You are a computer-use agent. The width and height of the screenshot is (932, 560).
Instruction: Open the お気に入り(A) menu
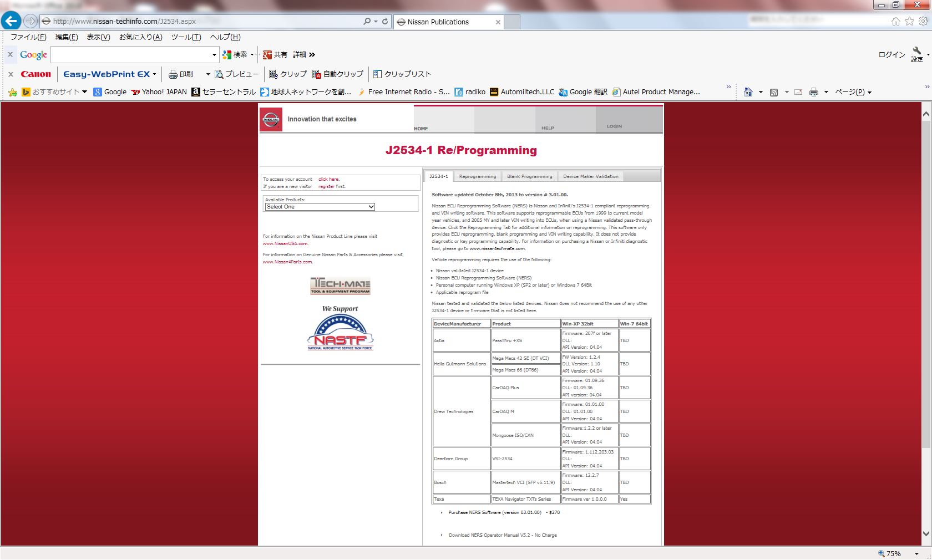141,37
